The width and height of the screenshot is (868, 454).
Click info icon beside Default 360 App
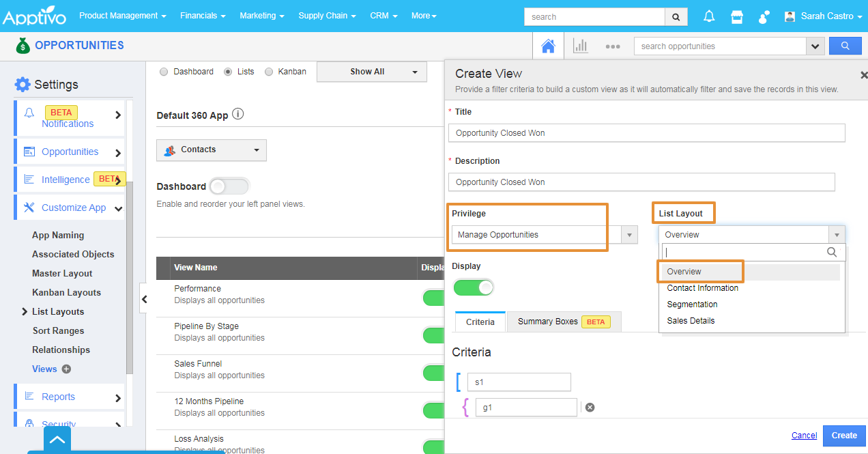[238, 115]
